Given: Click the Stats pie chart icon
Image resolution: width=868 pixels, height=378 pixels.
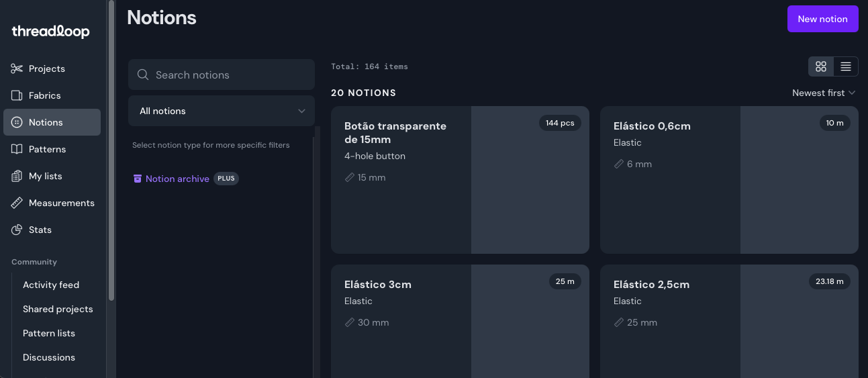Looking at the screenshot, I should pyautogui.click(x=17, y=230).
